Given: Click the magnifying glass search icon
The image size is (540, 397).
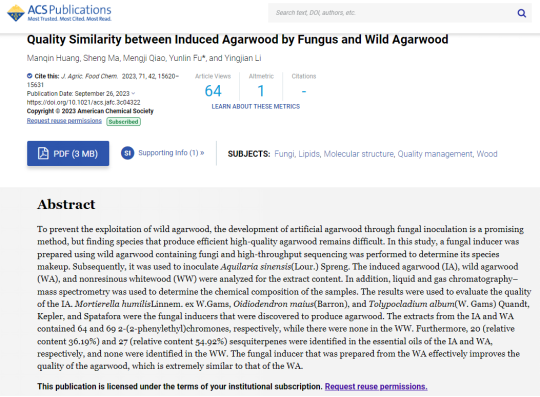Looking at the screenshot, I should (522, 13).
